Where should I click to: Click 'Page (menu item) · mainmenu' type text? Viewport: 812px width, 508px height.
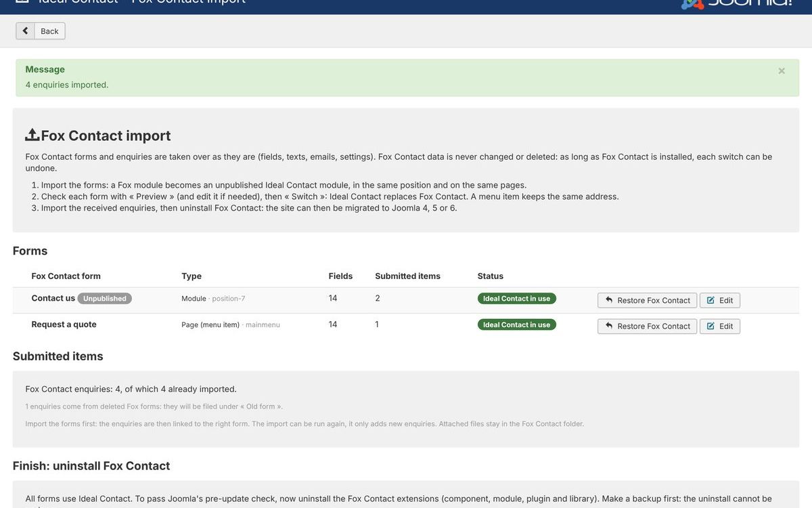click(230, 324)
